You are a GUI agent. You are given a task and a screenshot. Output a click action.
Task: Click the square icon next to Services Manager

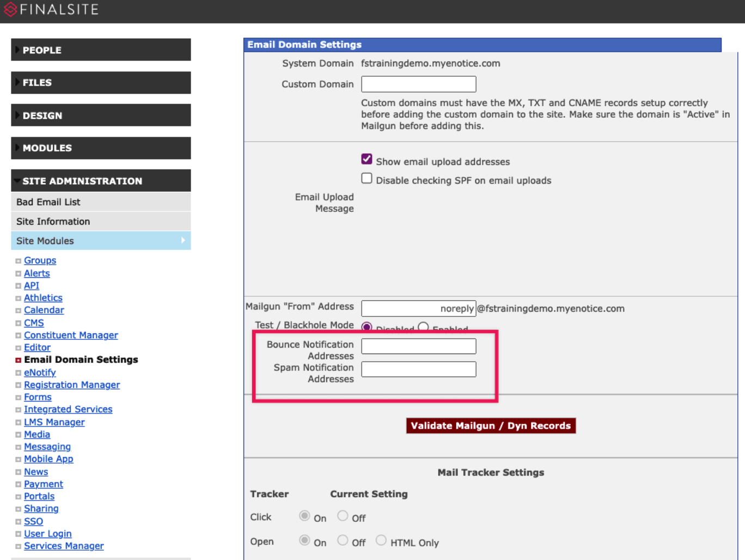point(18,546)
